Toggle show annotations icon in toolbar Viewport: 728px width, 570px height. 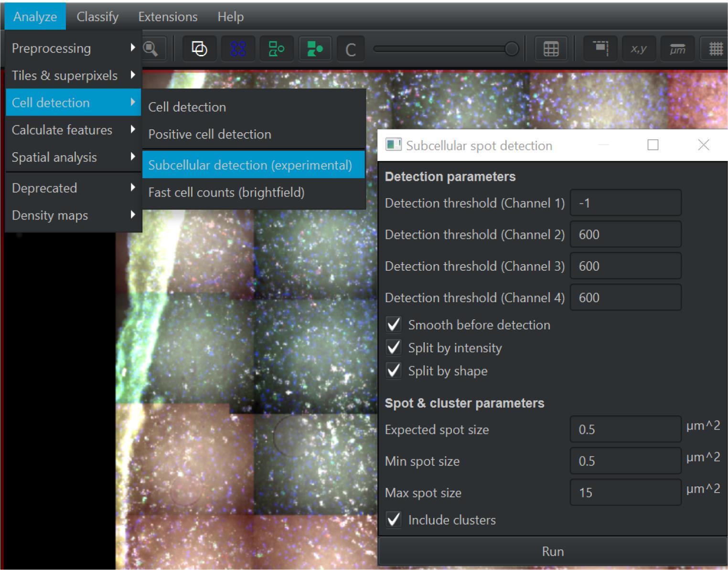pyautogui.click(x=199, y=49)
